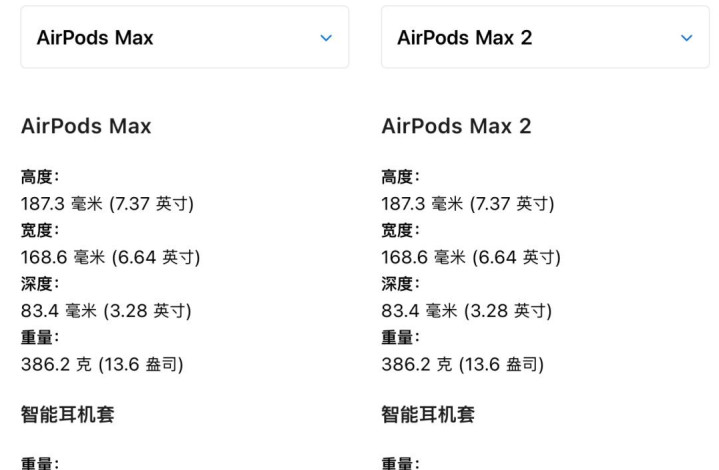Click the chevron arrow in the AirPods Max 2 selector
This screenshot has height=470, width=719.
click(686, 38)
